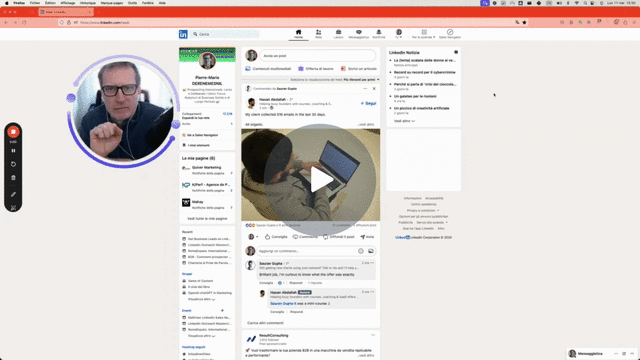Open the Sales Navigator compass icon
Screen dimensions: 640x360
[450, 34]
